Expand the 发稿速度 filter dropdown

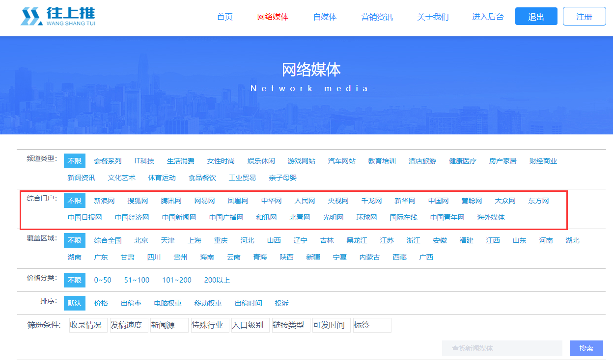129,325
